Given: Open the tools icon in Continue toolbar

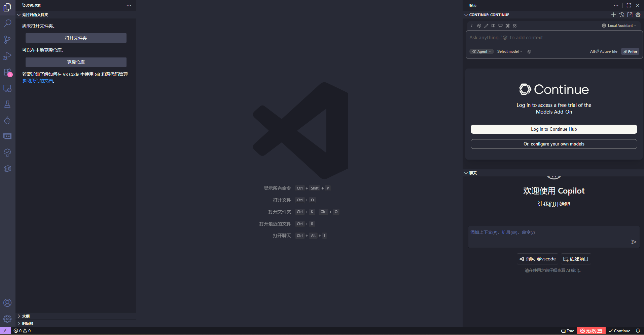Looking at the screenshot, I should click(x=507, y=26).
